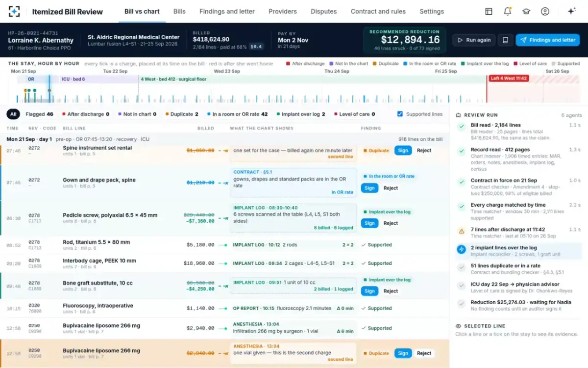The width and height of the screenshot is (588, 368).
Task: Click the OR segment on the stay timeline
Action: click(x=33, y=79)
